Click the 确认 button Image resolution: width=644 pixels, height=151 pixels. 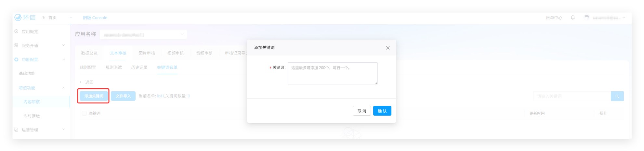click(x=382, y=111)
